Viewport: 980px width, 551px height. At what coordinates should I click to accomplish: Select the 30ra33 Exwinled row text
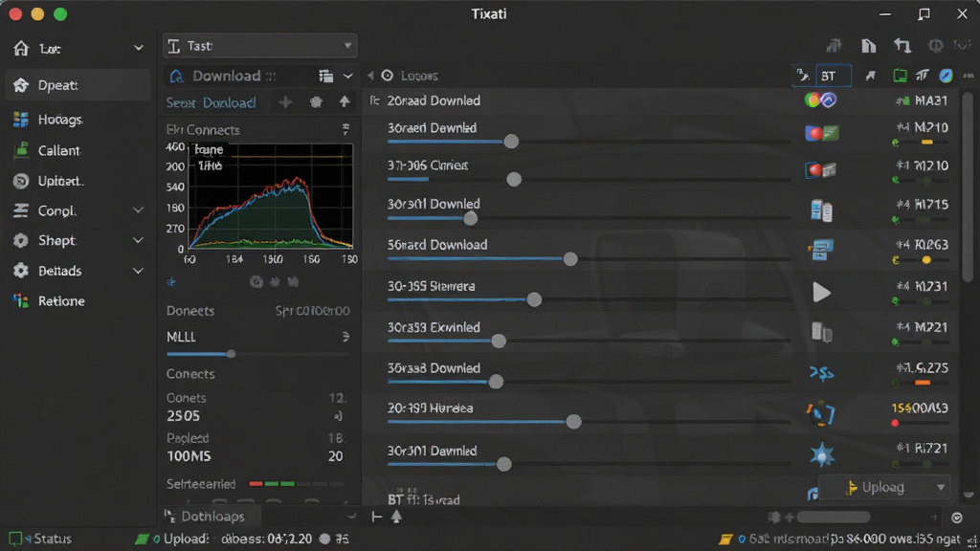pos(434,327)
